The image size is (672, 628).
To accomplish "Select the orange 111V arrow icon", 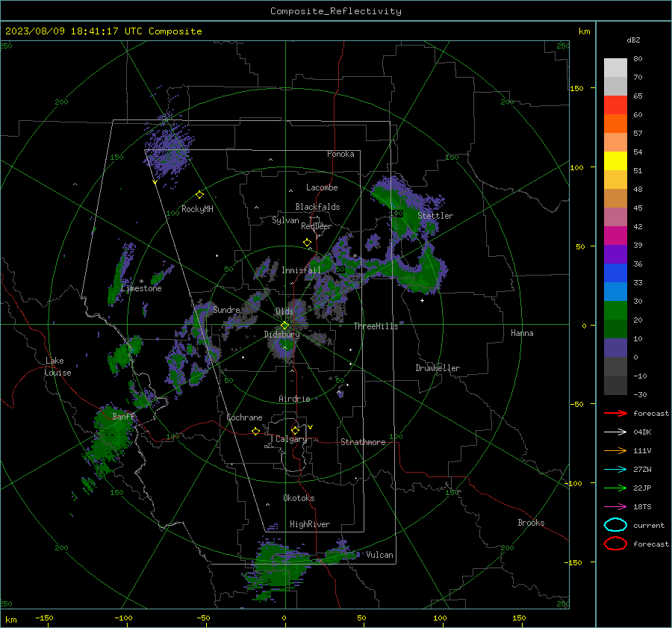I will 615,450.
